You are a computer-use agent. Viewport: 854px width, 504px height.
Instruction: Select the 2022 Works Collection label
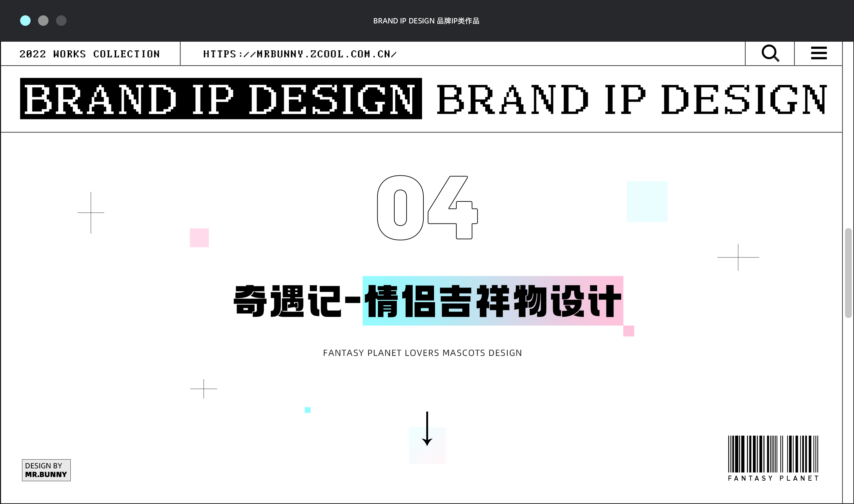click(x=90, y=54)
